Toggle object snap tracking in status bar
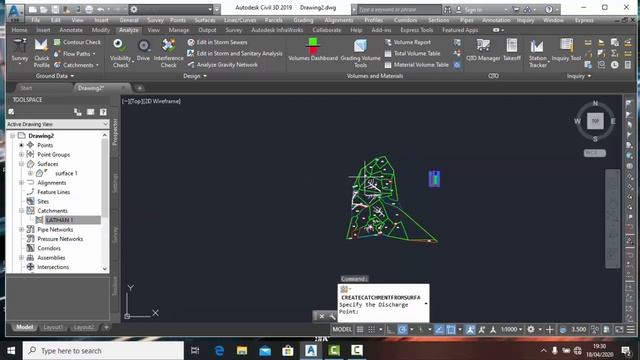This screenshot has width=640, height=360. [x=439, y=329]
